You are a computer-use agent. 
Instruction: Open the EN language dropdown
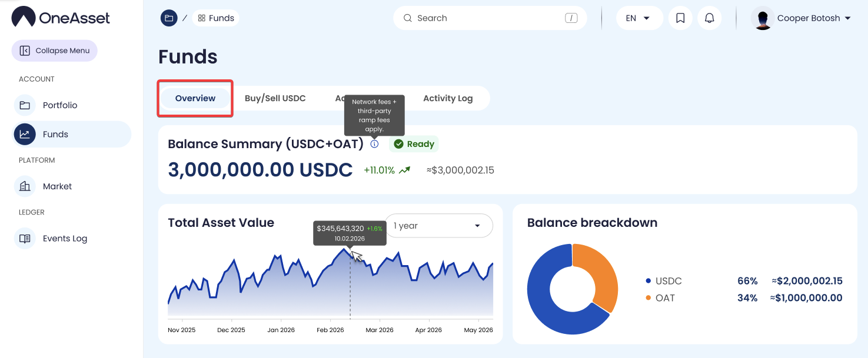coord(638,18)
